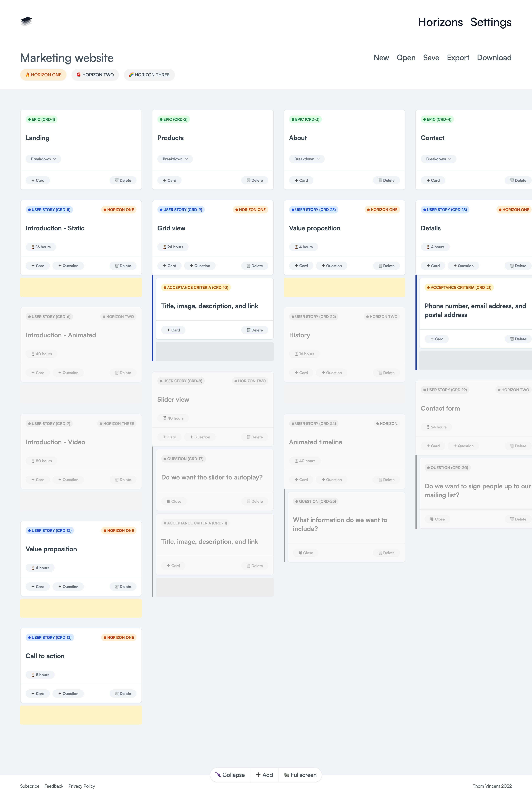Click the 24 hours estimate on Grid view
The image size is (532, 797).
173,247
